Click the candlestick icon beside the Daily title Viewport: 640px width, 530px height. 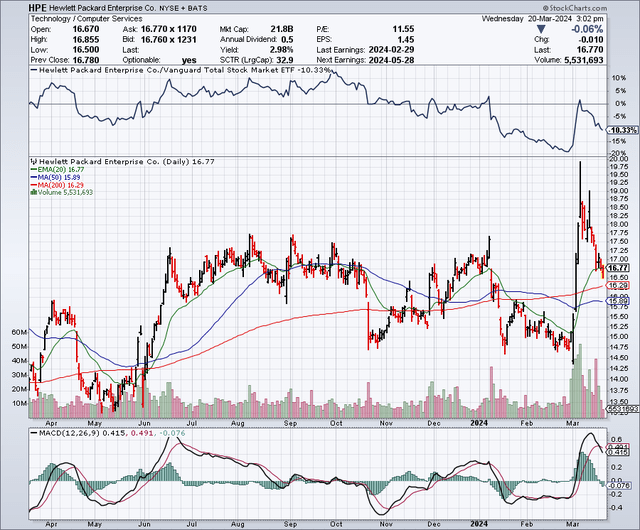coord(34,162)
